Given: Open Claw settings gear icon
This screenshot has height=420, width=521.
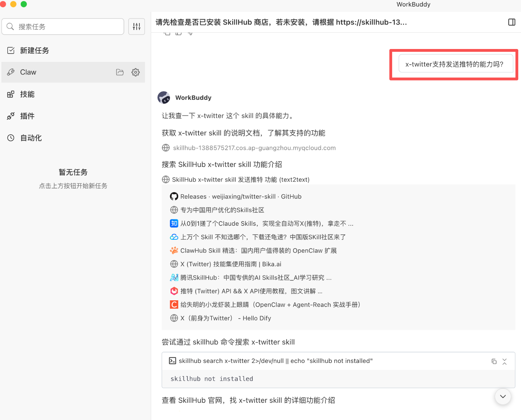Looking at the screenshot, I should pos(136,72).
